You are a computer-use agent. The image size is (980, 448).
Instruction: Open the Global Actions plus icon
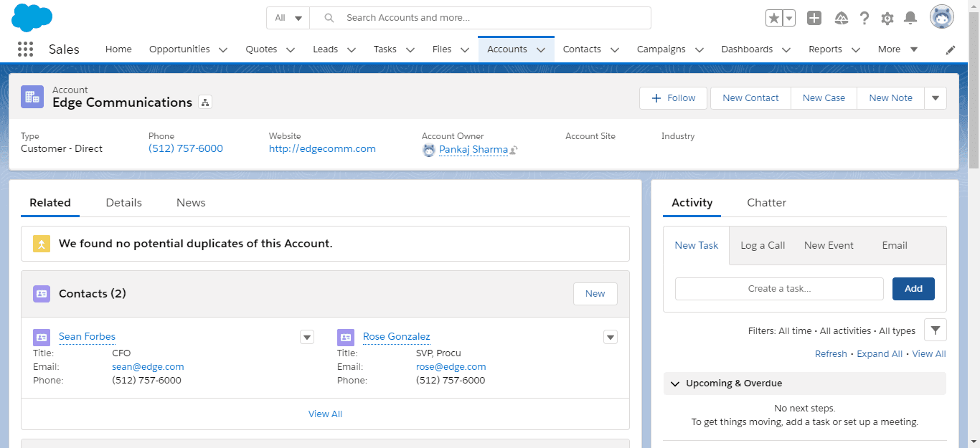click(x=814, y=19)
